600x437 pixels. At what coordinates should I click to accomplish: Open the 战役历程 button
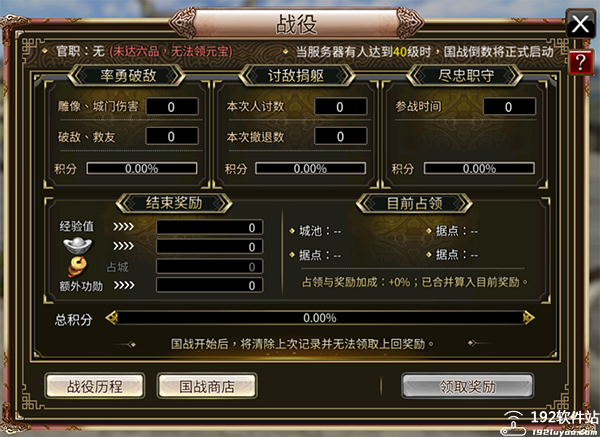pyautogui.click(x=95, y=386)
